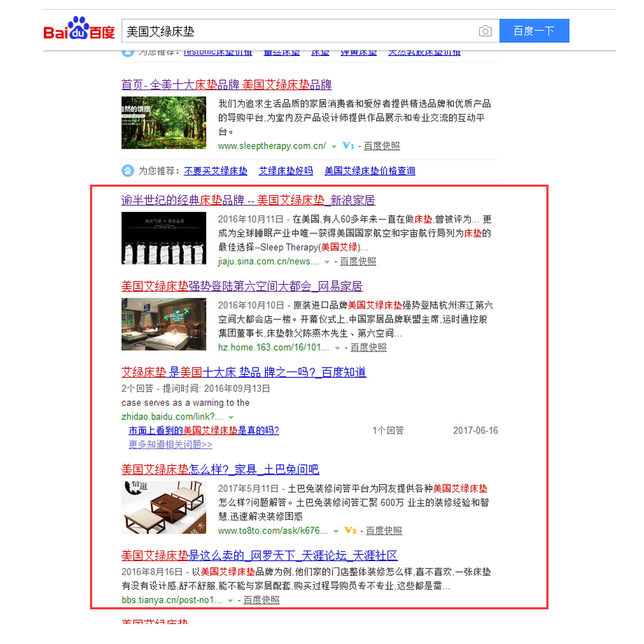The height and width of the screenshot is (644, 644).
Task: Open 百度快照 for to8to result
Action: pyautogui.click(x=384, y=531)
